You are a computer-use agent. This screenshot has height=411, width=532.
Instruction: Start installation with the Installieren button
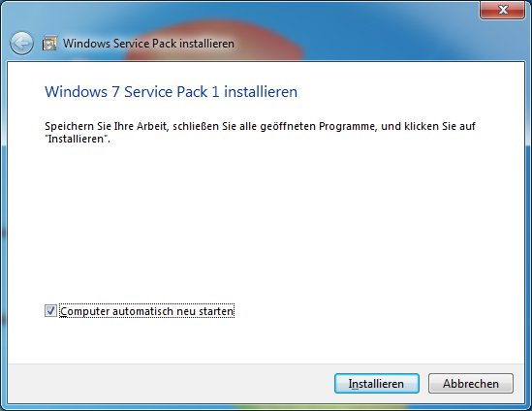coord(377,384)
